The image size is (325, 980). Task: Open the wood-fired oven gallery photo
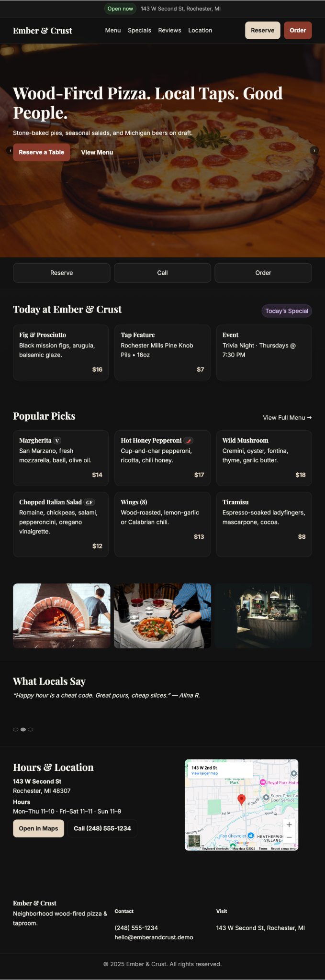[x=62, y=616]
